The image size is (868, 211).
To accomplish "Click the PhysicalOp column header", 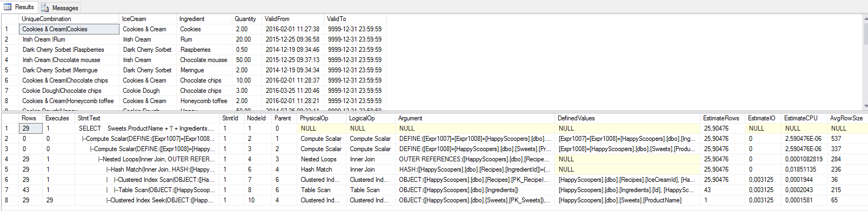I will pyautogui.click(x=322, y=118).
